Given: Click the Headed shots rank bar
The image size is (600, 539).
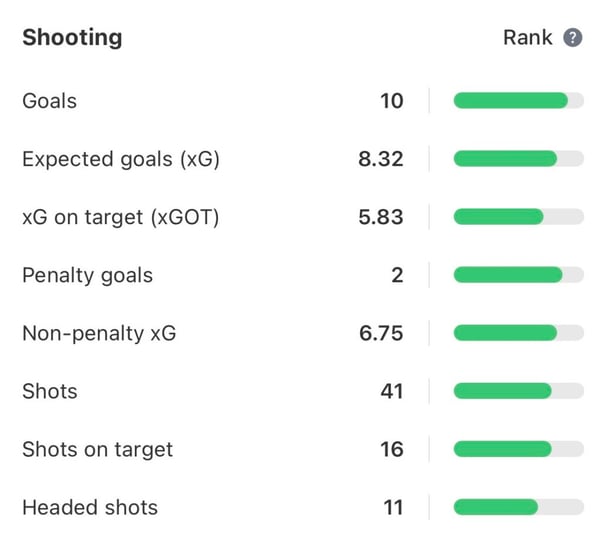Looking at the screenshot, I should [x=518, y=507].
